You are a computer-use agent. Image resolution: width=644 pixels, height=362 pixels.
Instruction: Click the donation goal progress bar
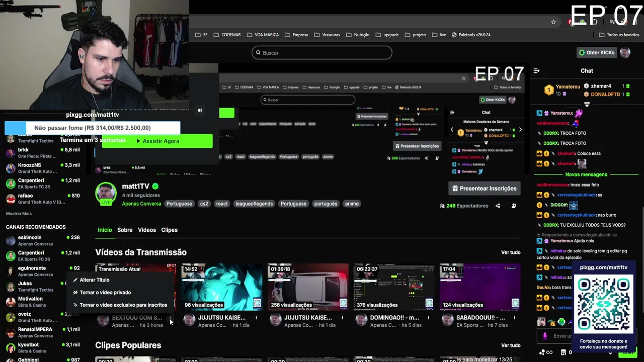point(93,128)
